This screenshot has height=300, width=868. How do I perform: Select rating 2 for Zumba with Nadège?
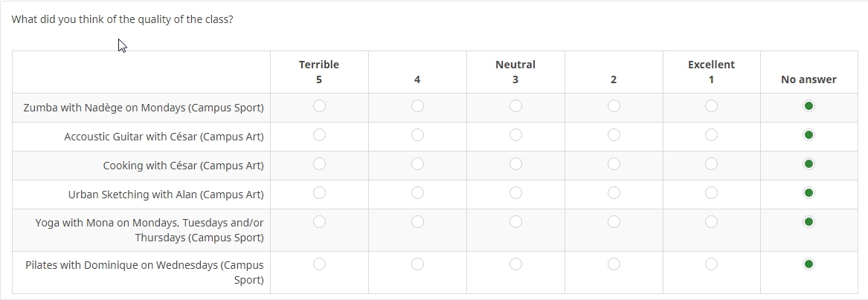(x=614, y=106)
